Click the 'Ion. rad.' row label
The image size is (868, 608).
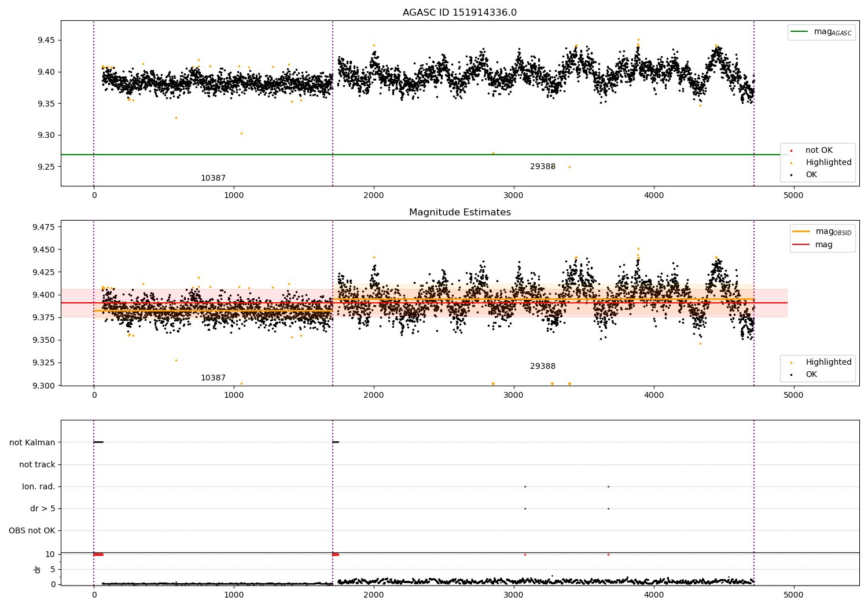[x=39, y=486]
